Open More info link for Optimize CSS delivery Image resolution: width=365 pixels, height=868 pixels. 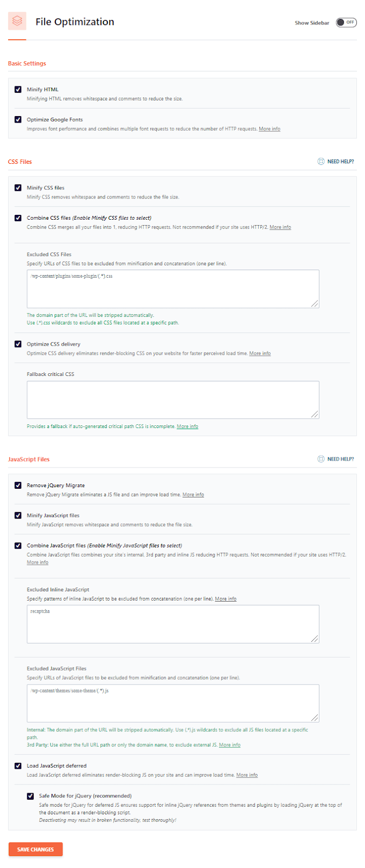[x=260, y=354]
